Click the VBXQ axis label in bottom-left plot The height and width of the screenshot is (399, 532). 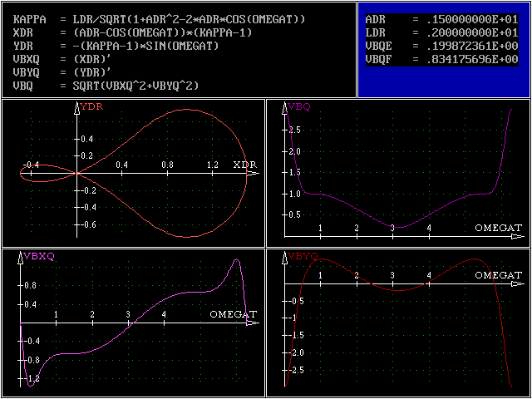tap(38, 256)
